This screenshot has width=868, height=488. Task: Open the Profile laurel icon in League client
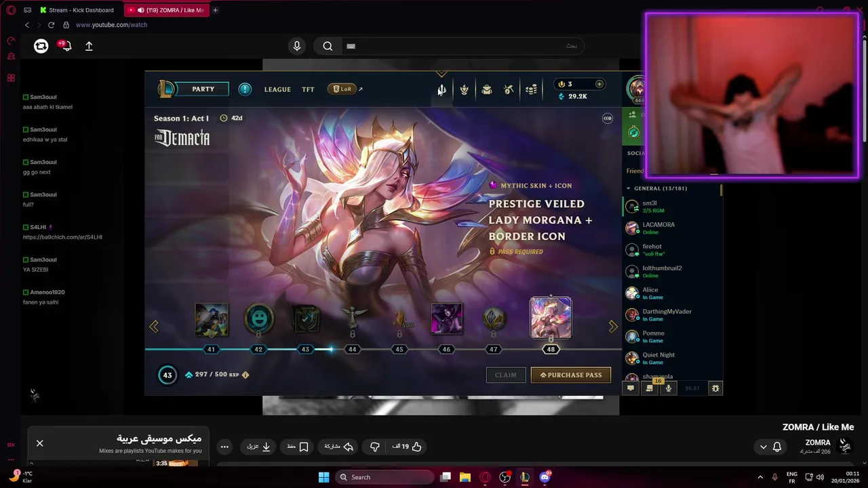[x=464, y=89]
